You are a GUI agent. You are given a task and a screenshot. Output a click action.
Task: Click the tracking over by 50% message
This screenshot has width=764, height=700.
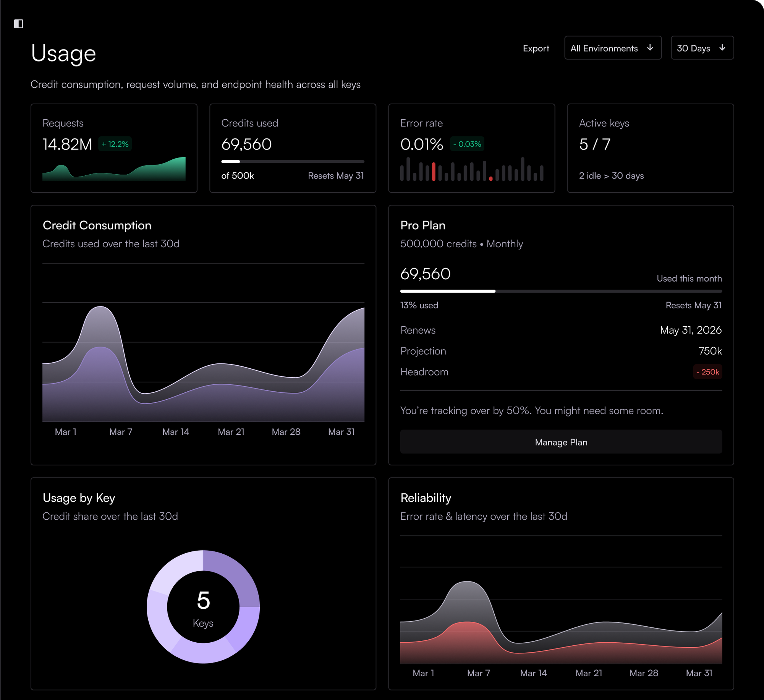tap(531, 410)
